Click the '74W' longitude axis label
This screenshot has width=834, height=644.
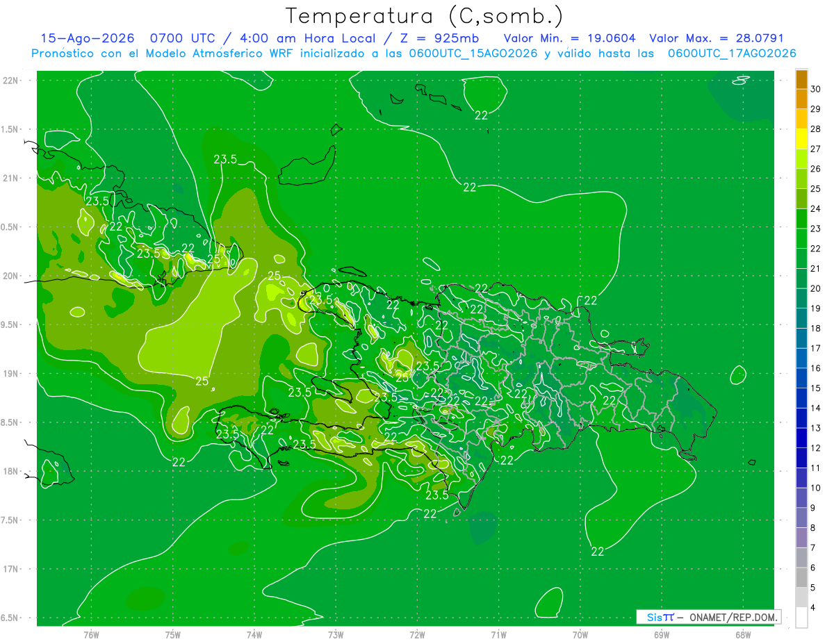point(254,635)
